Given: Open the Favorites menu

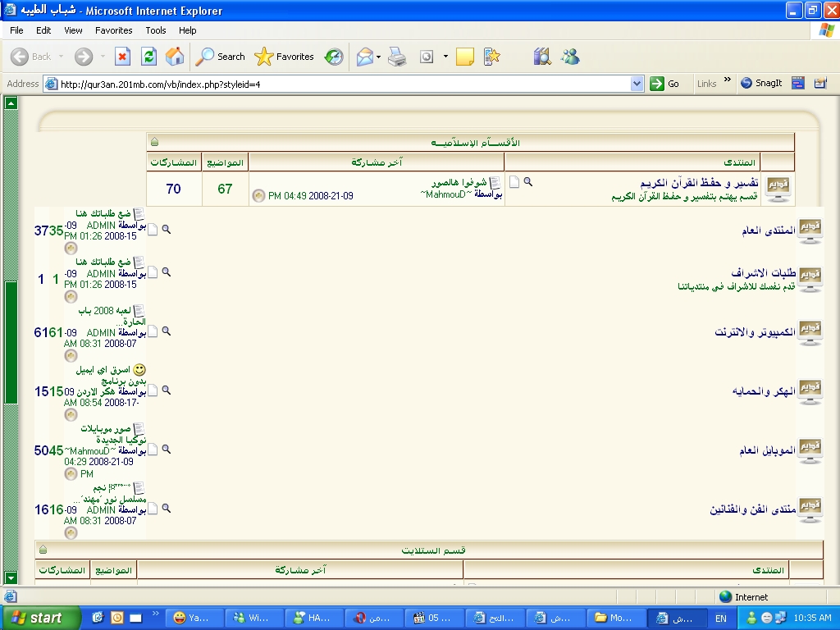Looking at the screenshot, I should (113, 30).
